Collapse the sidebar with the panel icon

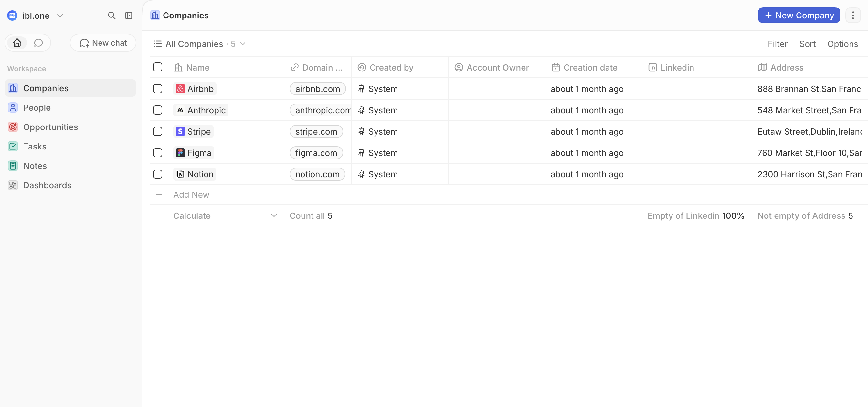click(x=129, y=16)
